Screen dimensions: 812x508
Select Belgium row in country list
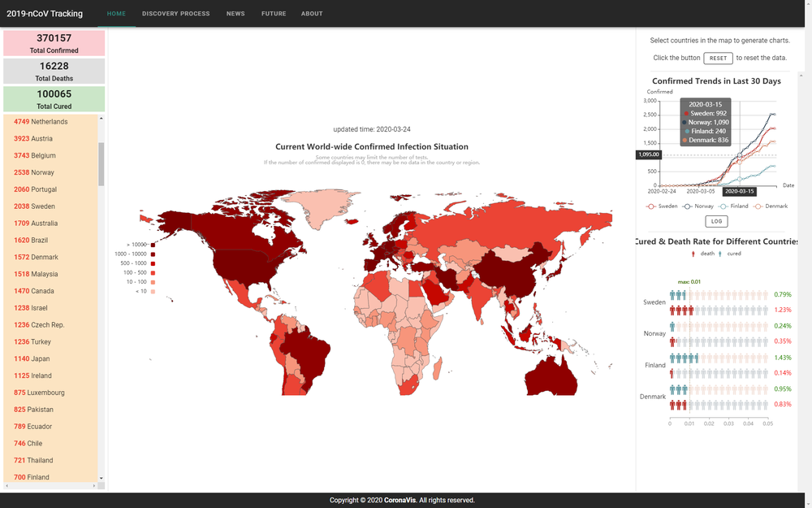click(50, 155)
